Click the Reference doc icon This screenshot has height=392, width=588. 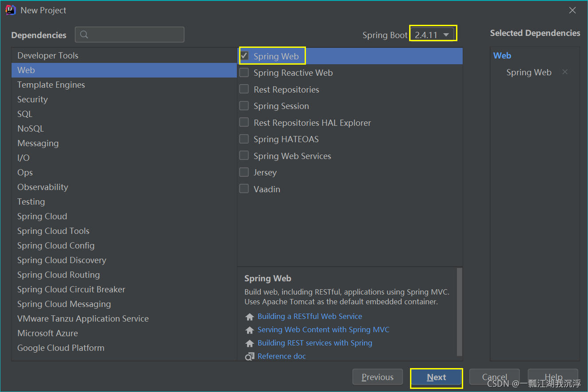pyautogui.click(x=250, y=356)
